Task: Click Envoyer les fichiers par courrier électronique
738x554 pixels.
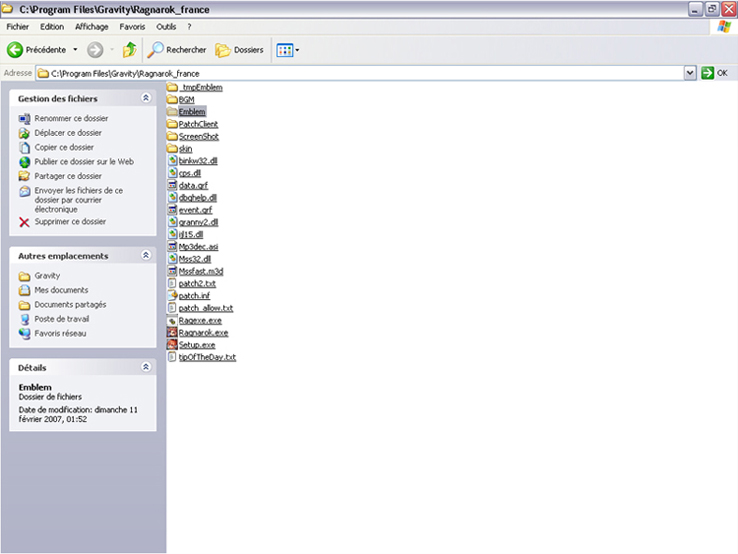Action: coord(79,200)
